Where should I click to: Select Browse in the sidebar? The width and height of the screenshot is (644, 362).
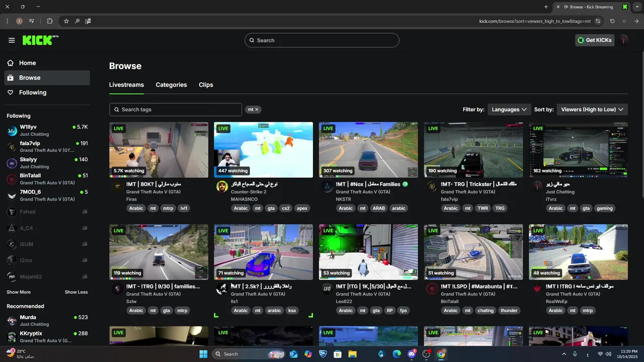click(47, 77)
